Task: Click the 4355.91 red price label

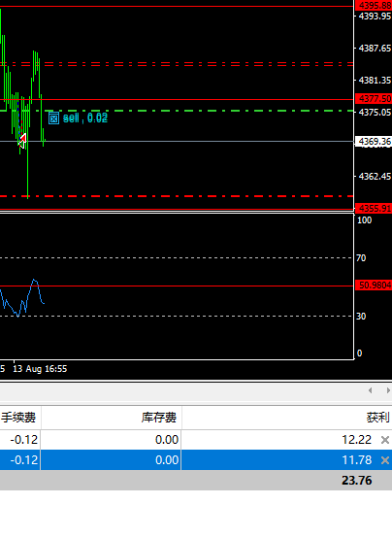Action: point(374,208)
